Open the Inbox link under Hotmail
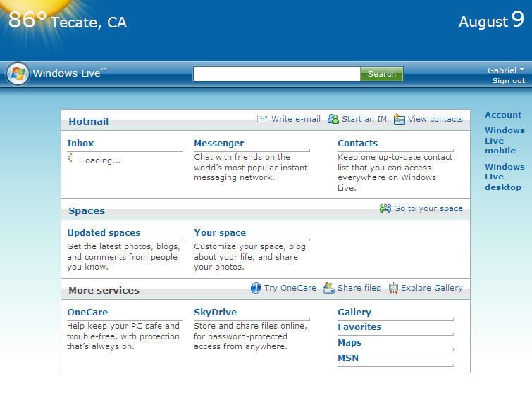This screenshot has height=397, width=532. pyautogui.click(x=80, y=144)
